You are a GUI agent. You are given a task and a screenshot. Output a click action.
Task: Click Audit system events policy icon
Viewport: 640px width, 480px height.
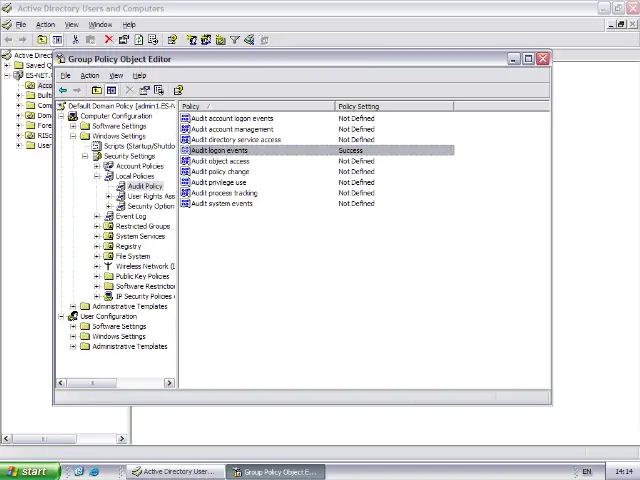185,203
